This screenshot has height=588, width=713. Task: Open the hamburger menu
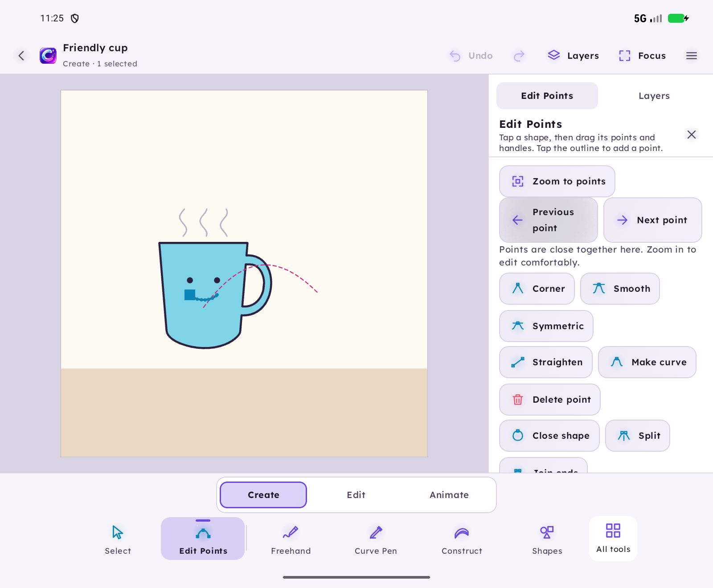(692, 56)
